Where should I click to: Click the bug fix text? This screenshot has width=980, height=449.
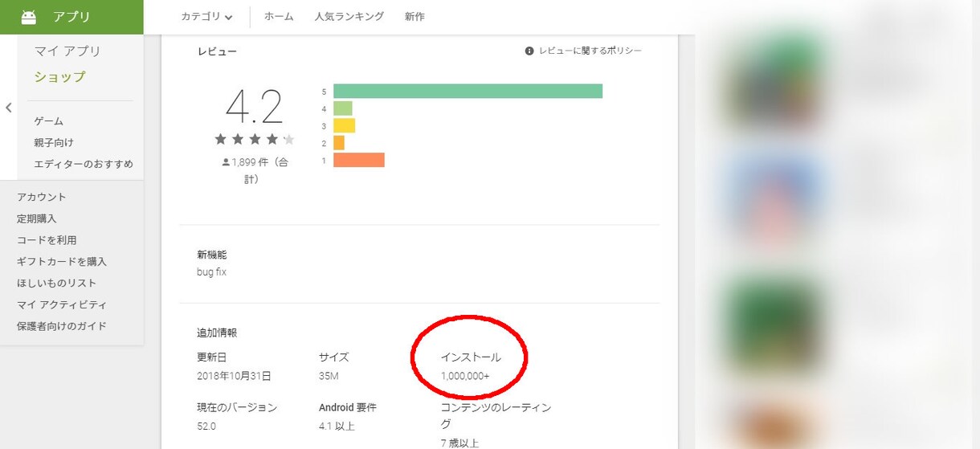pos(211,272)
